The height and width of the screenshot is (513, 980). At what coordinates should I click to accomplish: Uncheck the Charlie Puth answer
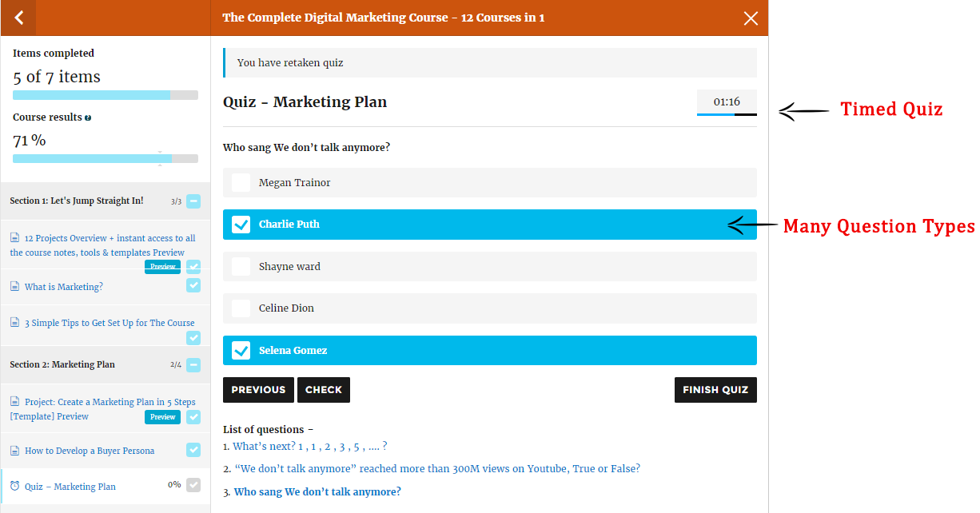(x=241, y=225)
